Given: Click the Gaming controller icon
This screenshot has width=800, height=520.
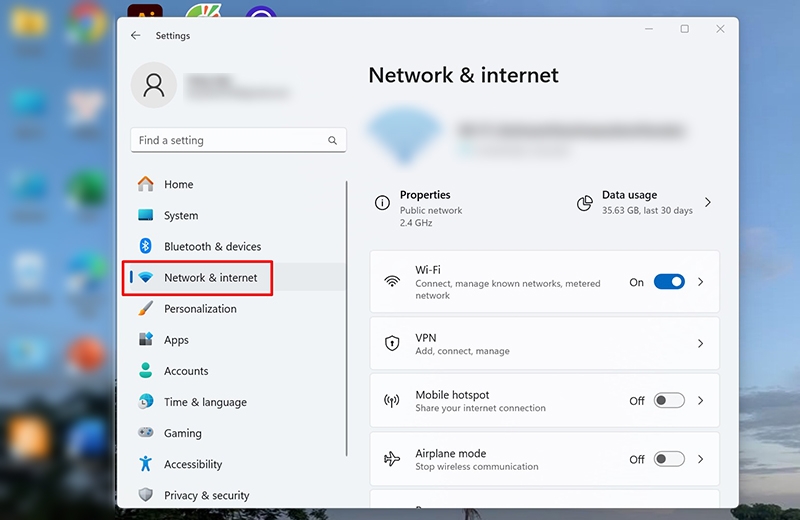Looking at the screenshot, I should [145, 433].
